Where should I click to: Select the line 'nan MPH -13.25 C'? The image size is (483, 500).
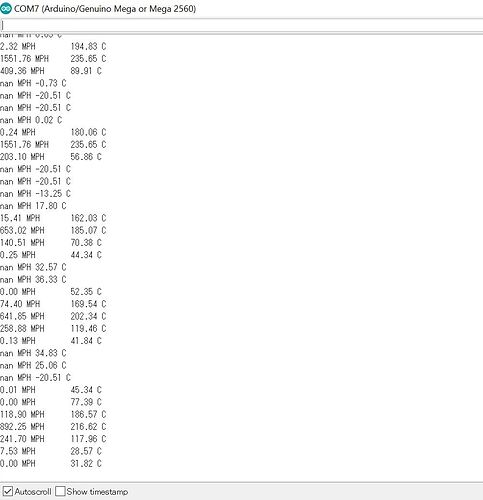[x=35, y=194]
